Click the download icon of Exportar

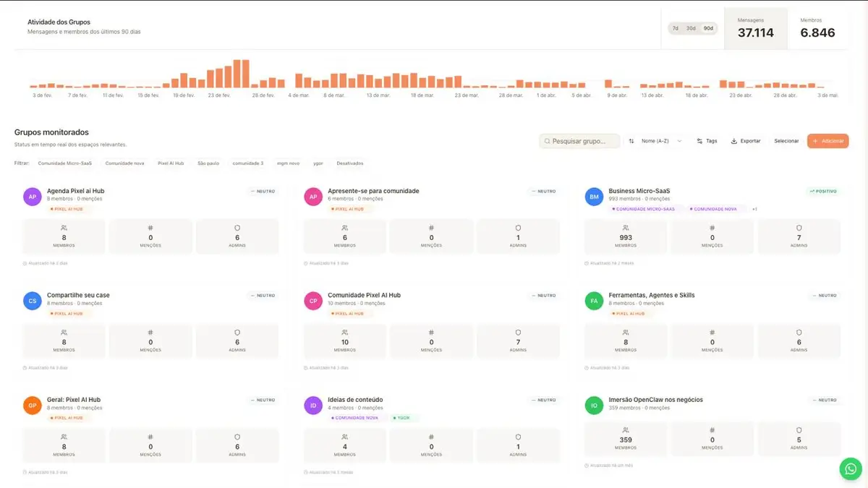[x=734, y=141]
